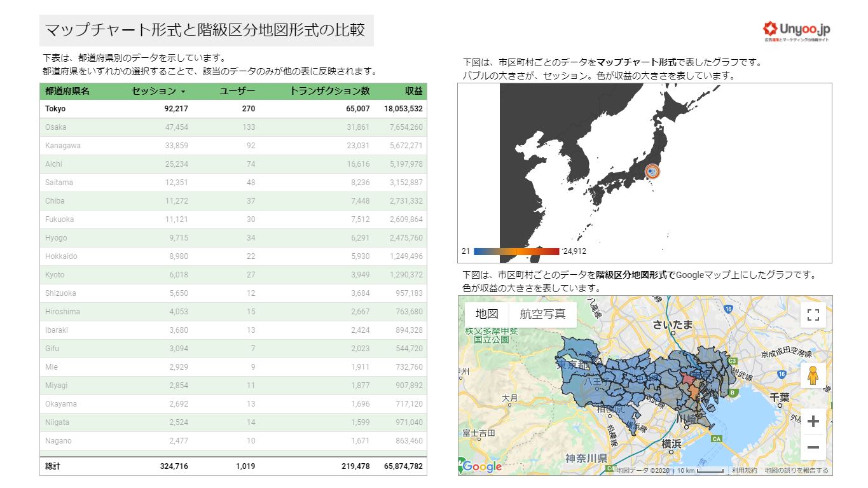Switch map to 航空写真 view
This screenshot has width=868, height=488.
coord(542,314)
